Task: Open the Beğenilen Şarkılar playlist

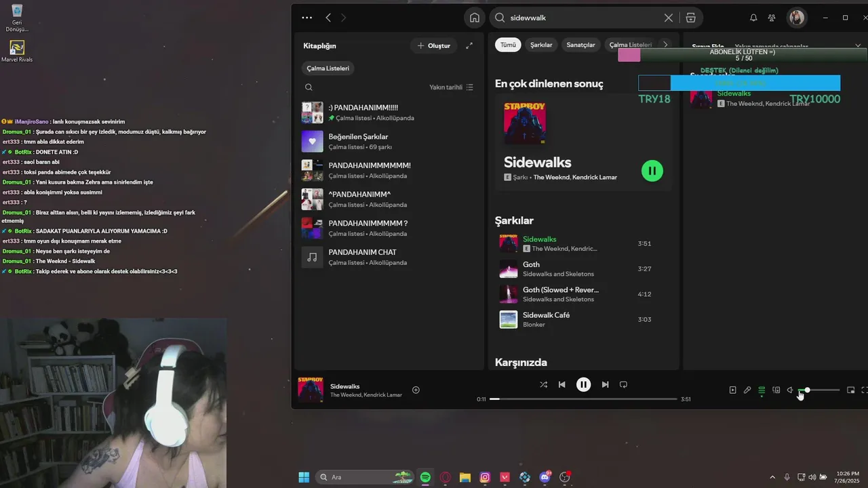Action: [x=388, y=141]
